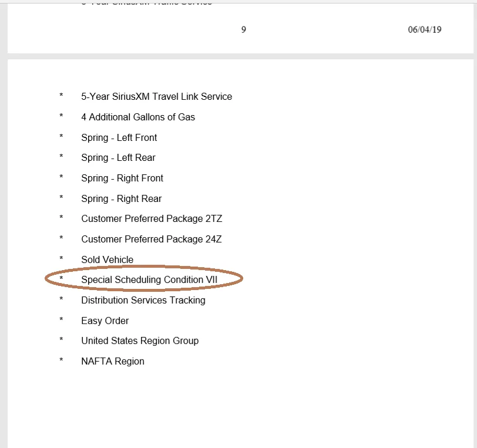The height and width of the screenshot is (448, 477).
Task: Click the 'Spring - Left Rear' item
Action: pos(118,158)
